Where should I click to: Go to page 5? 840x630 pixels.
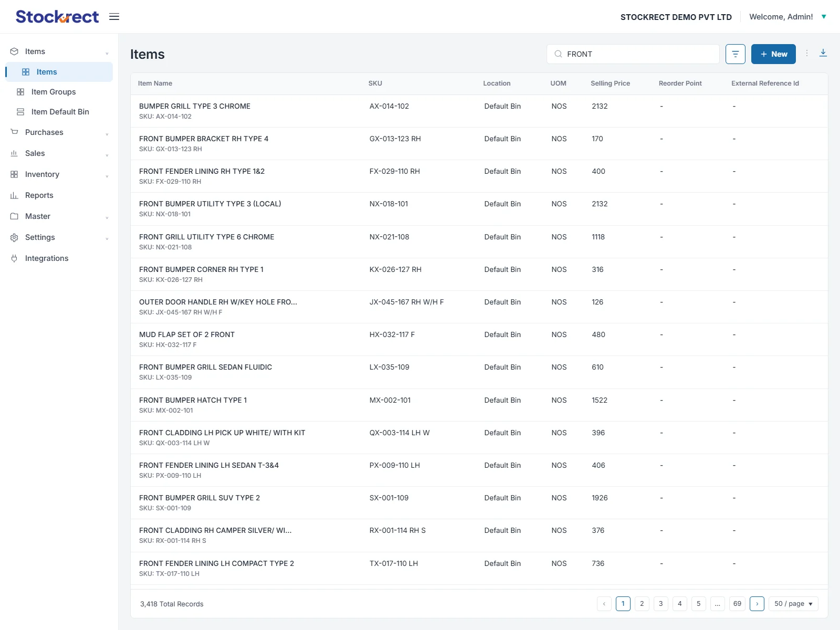[699, 604]
